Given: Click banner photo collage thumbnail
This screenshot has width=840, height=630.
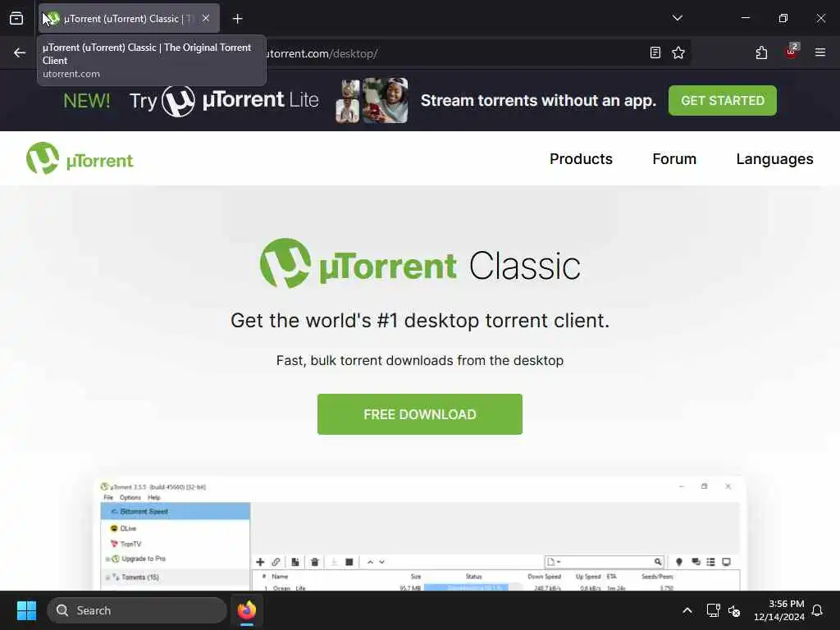Looking at the screenshot, I should point(372,100).
